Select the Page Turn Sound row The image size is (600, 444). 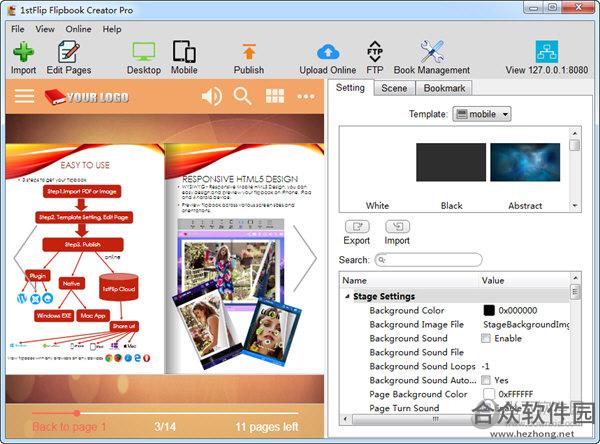(x=455, y=408)
